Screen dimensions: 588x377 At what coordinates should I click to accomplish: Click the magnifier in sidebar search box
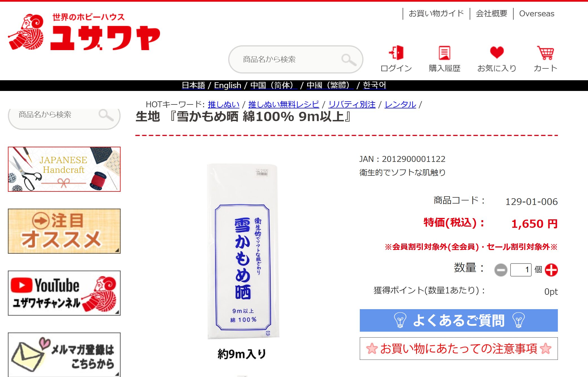coord(106,115)
